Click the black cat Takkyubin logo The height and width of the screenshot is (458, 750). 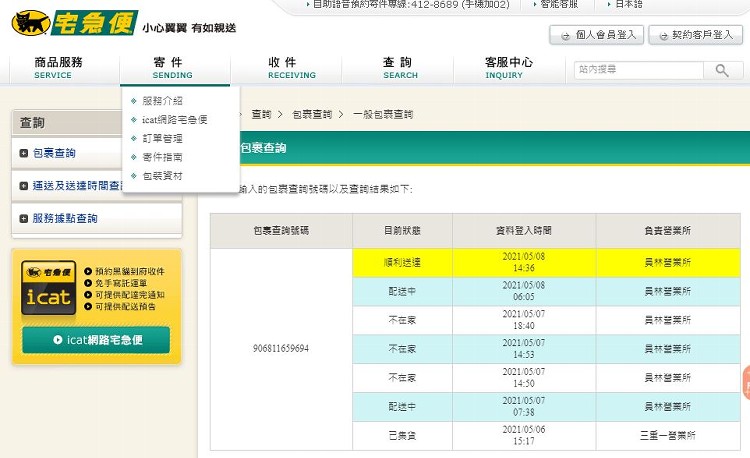click(x=75, y=22)
